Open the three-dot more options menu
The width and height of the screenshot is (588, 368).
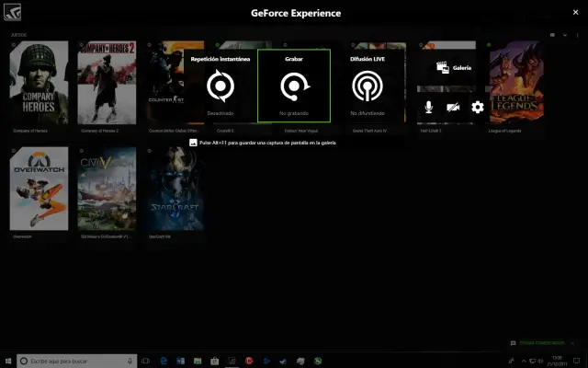pyautogui.click(x=578, y=35)
